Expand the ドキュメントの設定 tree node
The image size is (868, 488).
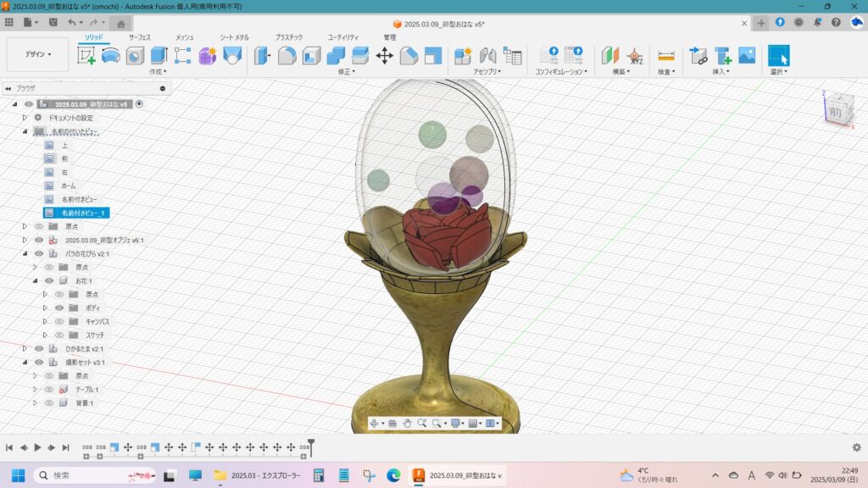pyautogui.click(x=25, y=118)
